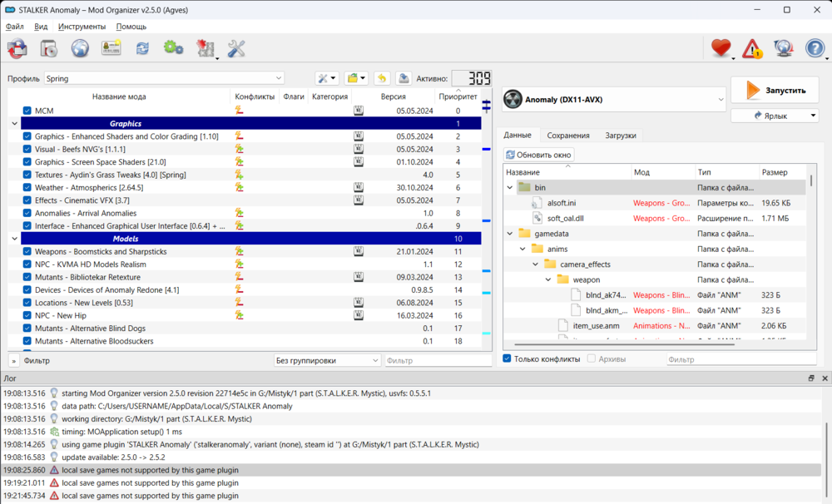
Task: Click the blue help question mark icon
Action: point(813,47)
